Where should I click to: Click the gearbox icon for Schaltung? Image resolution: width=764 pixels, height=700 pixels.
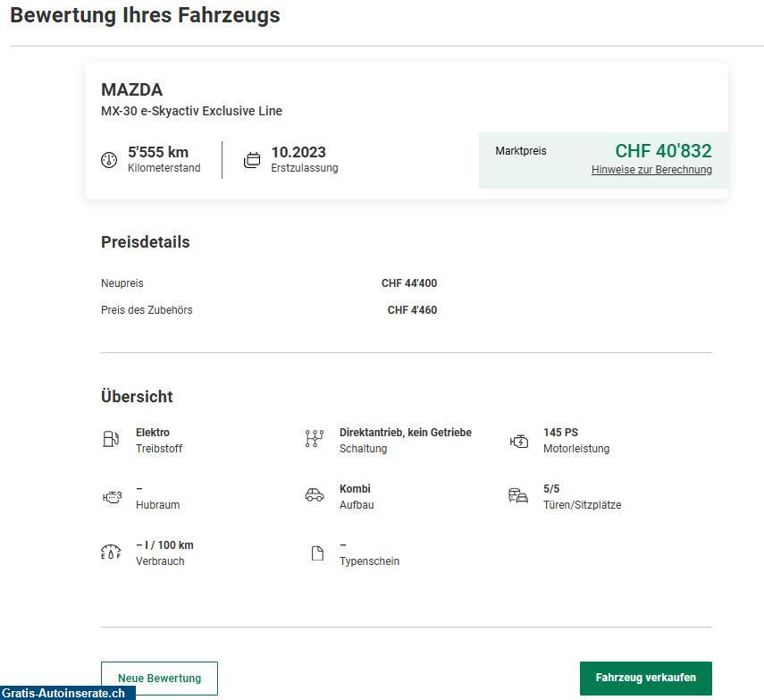click(315, 439)
